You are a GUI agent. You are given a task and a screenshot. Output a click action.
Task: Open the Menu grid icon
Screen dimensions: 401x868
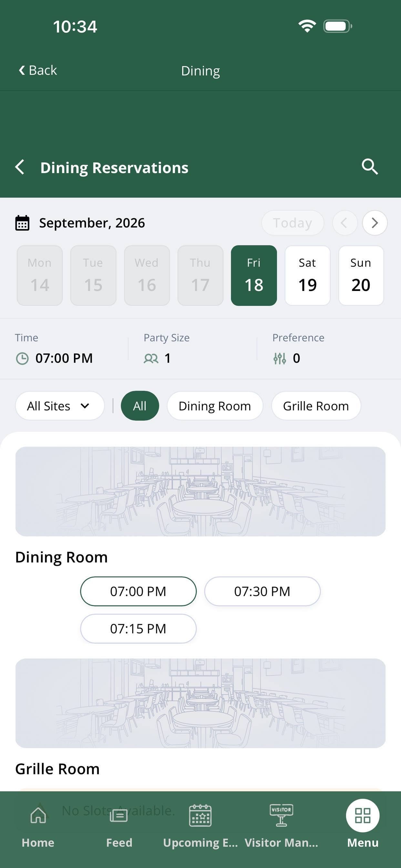click(363, 815)
